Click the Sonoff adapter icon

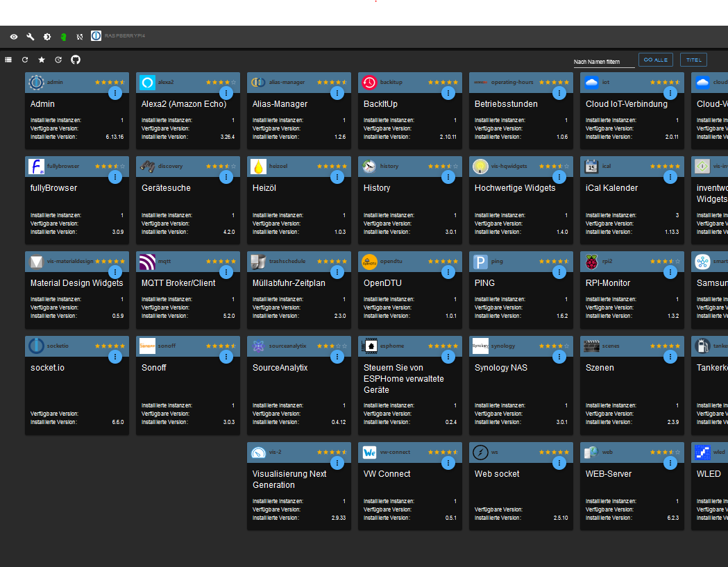click(148, 346)
